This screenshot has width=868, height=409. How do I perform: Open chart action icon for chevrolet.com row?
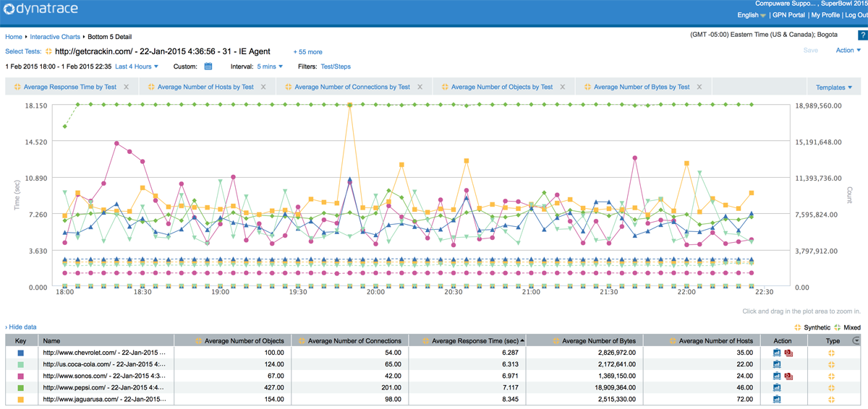[778, 353]
